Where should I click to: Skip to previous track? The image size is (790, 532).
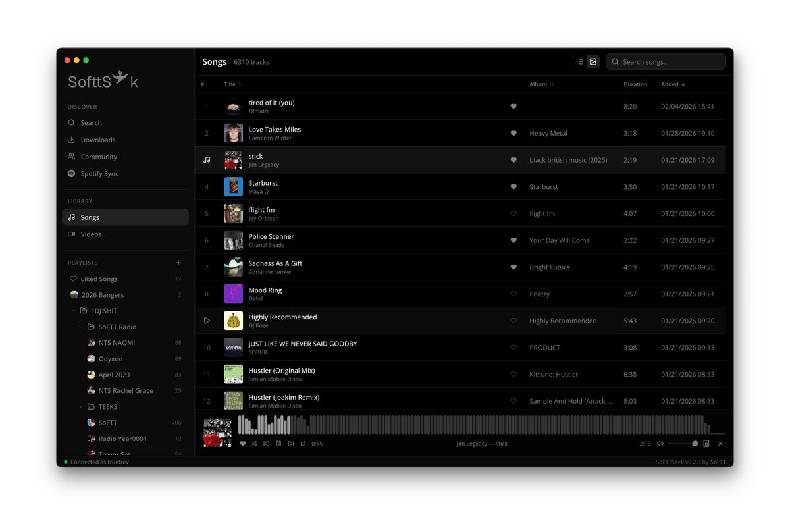267,444
